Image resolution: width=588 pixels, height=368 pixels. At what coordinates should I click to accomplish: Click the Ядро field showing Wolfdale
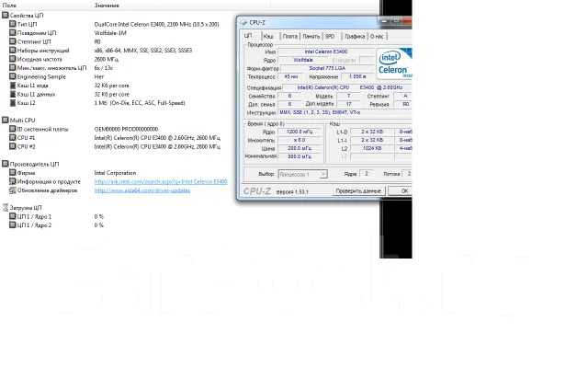(x=302, y=60)
